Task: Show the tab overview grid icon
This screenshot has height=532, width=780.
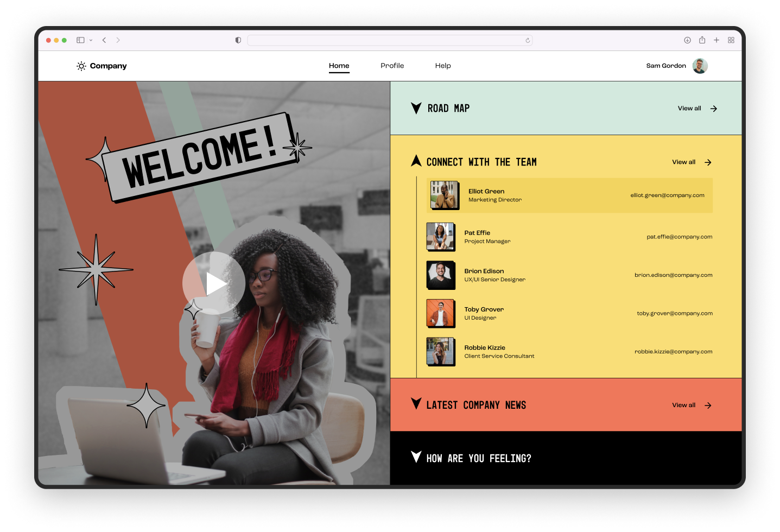Action: click(x=731, y=40)
